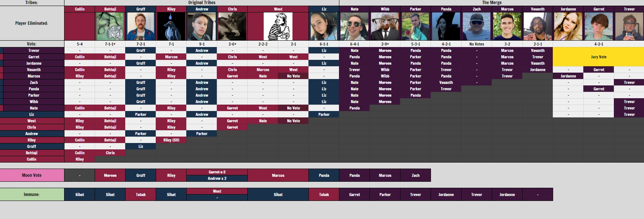This screenshot has height=219, width=644.
Task: Select the picture under Wibb
Action: tap(385, 26)
